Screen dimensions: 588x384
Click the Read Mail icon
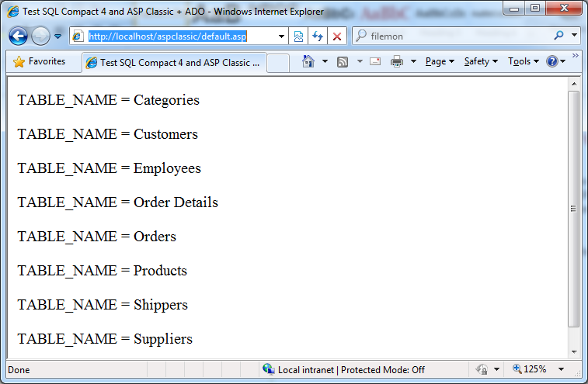click(x=375, y=61)
